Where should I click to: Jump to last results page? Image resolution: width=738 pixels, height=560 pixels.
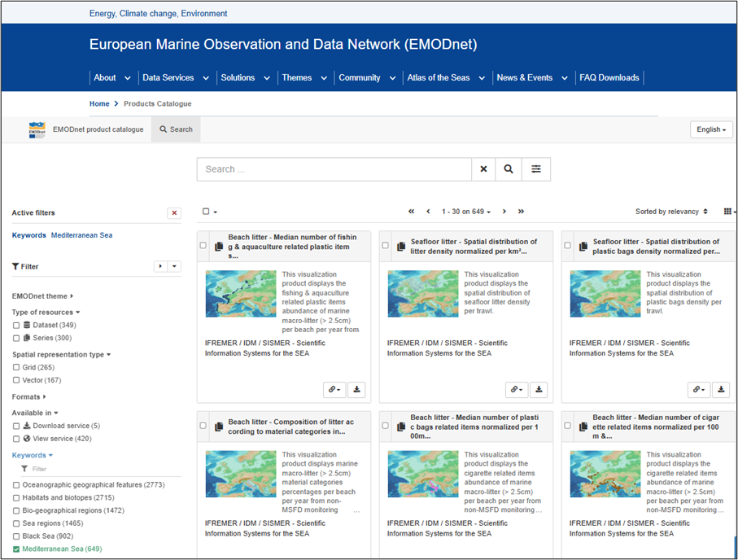(x=521, y=212)
